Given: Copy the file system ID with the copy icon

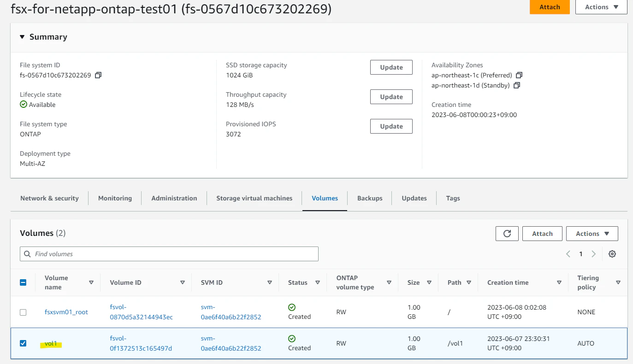Looking at the screenshot, I should (x=98, y=75).
